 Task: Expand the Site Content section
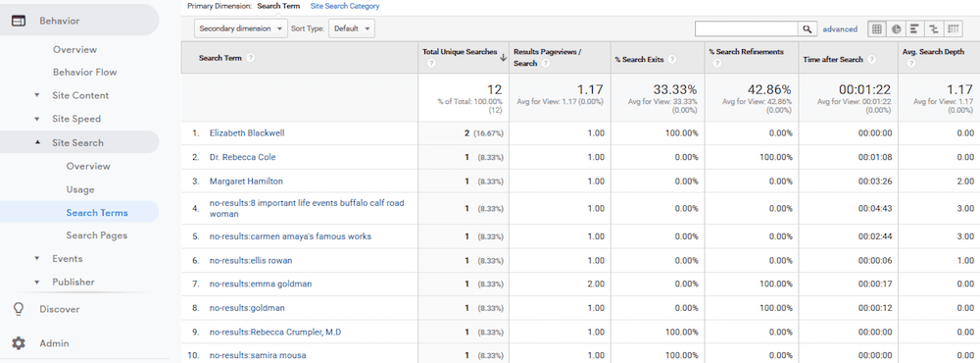37,95
